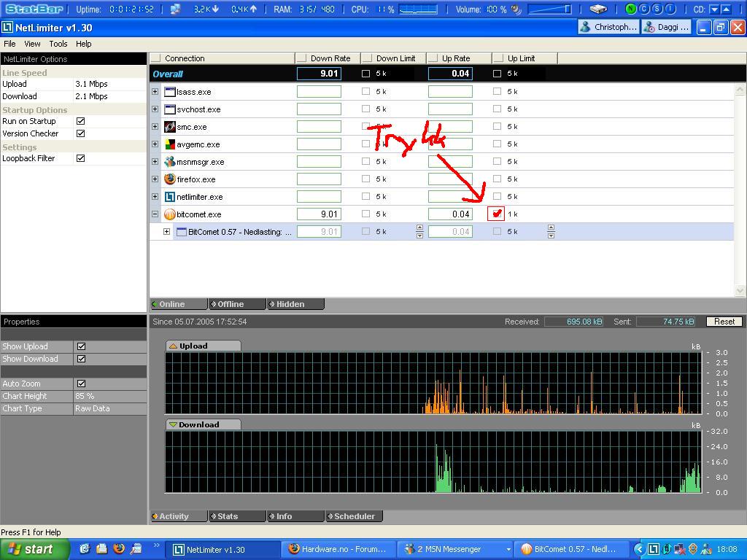Click connection list scrollbar down arrow
The image size is (747, 560).
pos(740,290)
